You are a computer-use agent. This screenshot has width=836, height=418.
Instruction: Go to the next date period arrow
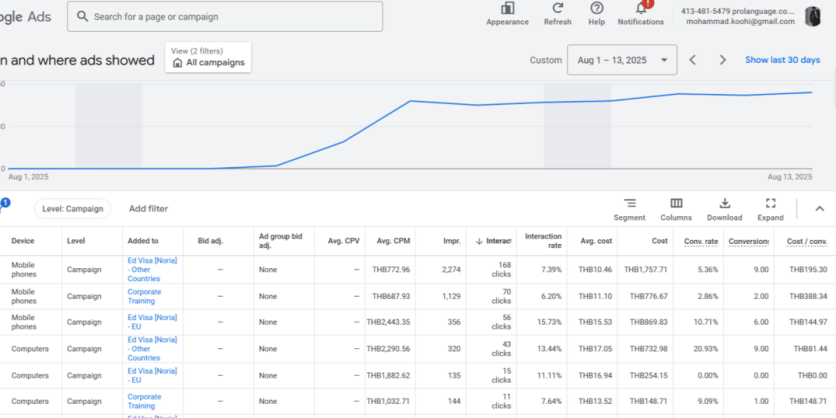[x=722, y=60]
